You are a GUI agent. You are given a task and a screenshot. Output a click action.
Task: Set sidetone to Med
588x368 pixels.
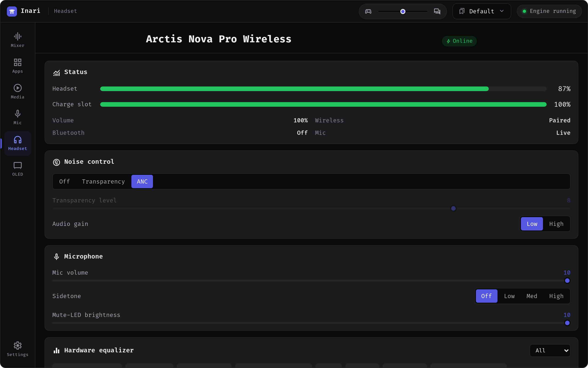click(x=532, y=296)
